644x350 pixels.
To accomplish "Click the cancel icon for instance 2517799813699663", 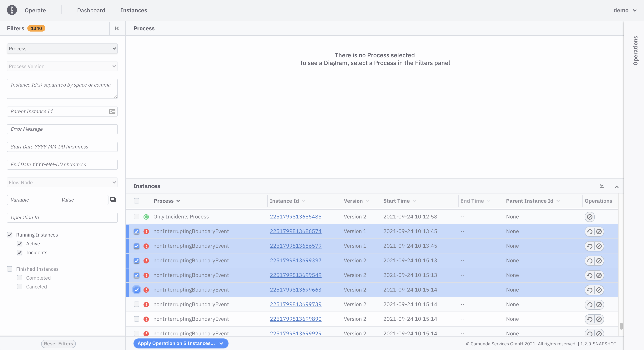I will point(599,289).
